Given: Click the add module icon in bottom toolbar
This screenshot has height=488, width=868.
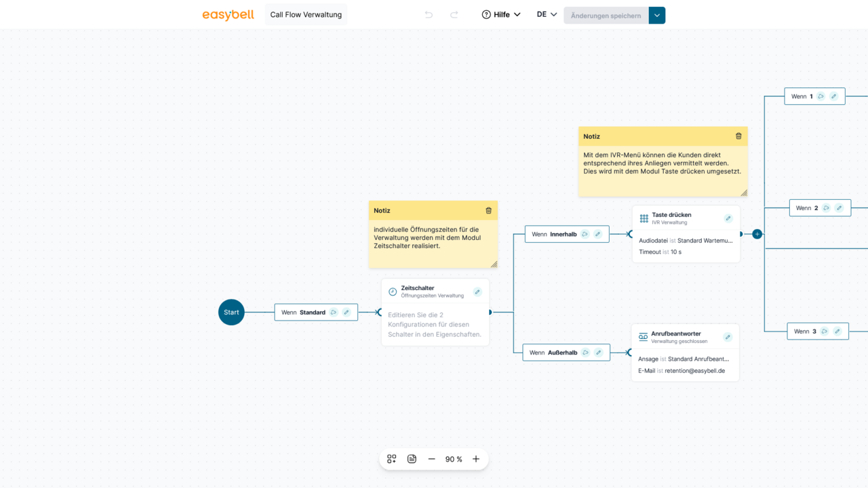Looking at the screenshot, I should coord(391,459).
